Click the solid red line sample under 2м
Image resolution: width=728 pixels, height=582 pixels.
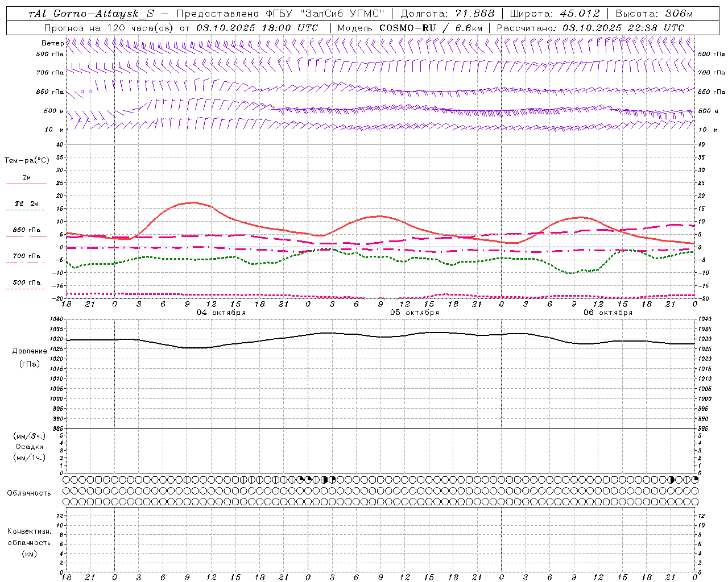26,184
